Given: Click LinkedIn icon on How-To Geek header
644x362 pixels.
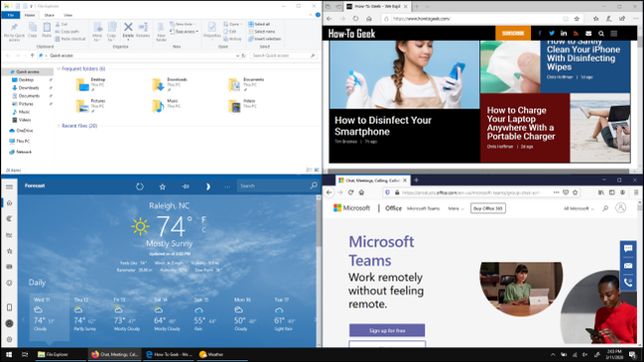Looking at the screenshot, I should click(x=564, y=34).
